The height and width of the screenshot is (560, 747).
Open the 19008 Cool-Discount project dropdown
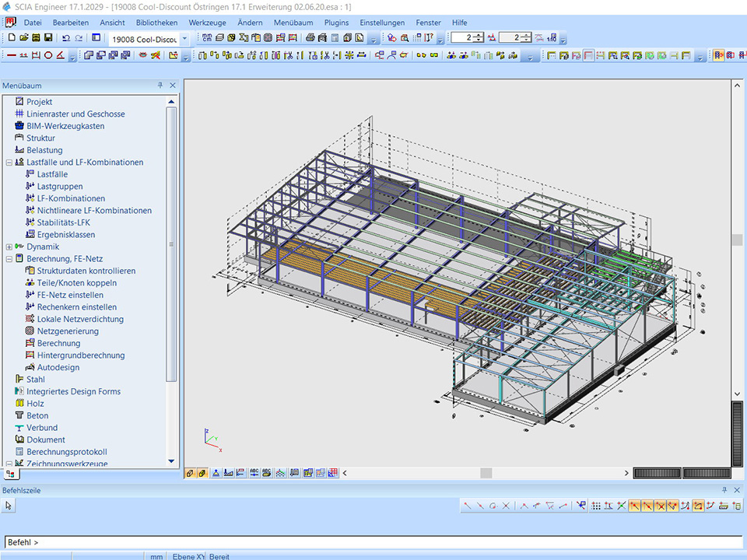pyautogui.click(x=184, y=38)
